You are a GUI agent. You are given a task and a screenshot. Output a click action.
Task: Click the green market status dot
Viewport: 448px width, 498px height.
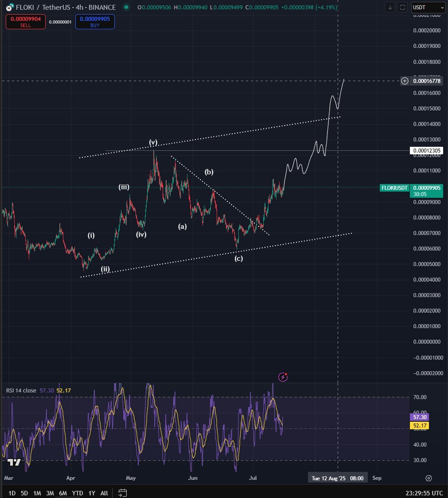point(127,8)
